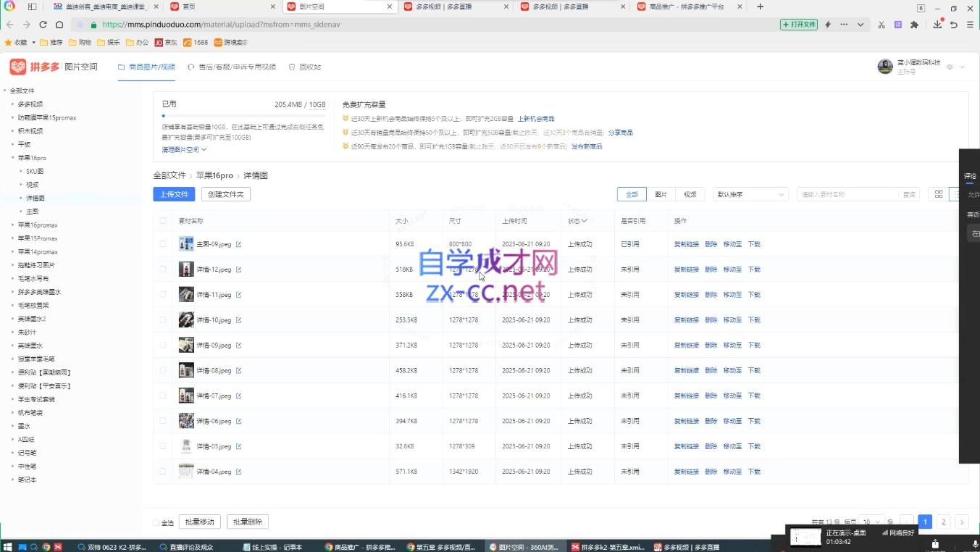Collapse the 苹果16pro folder in tree
Image resolution: width=980 pixels, height=552 pixels.
[x=12, y=158]
